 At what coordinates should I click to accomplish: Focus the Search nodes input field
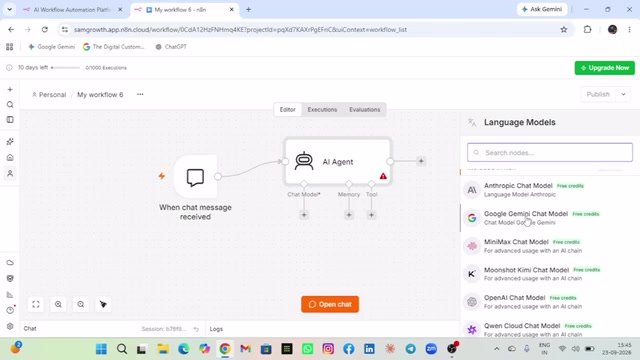pyautogui.click(x=550, y=153)
